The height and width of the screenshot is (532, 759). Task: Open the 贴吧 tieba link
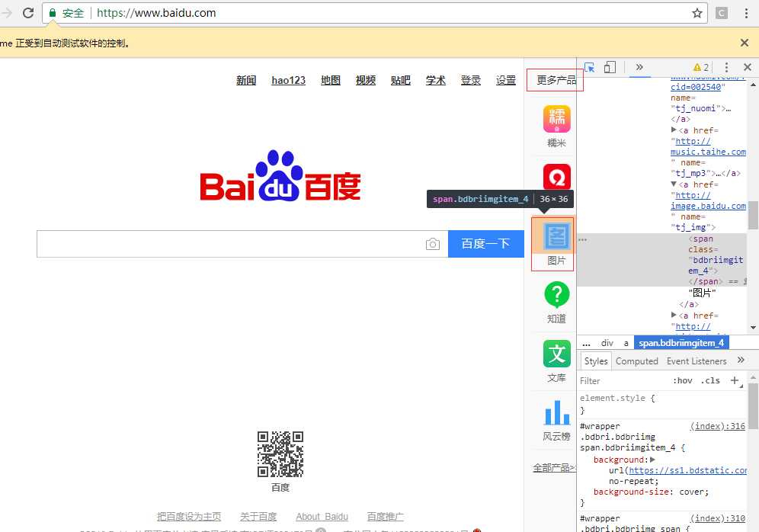[400, 80]
